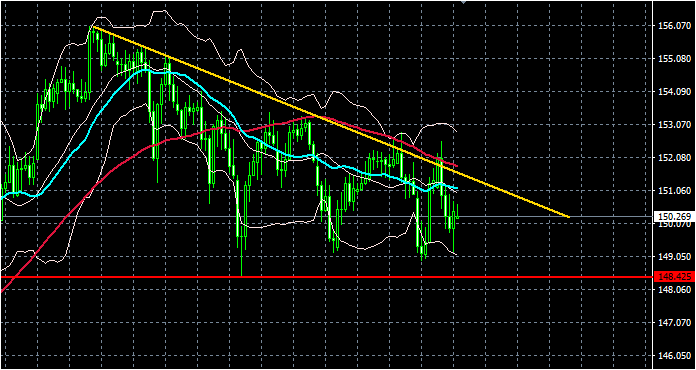Click the 149.050 price axis label
This screenshot has height=370, width=696.
coord(673,256)
